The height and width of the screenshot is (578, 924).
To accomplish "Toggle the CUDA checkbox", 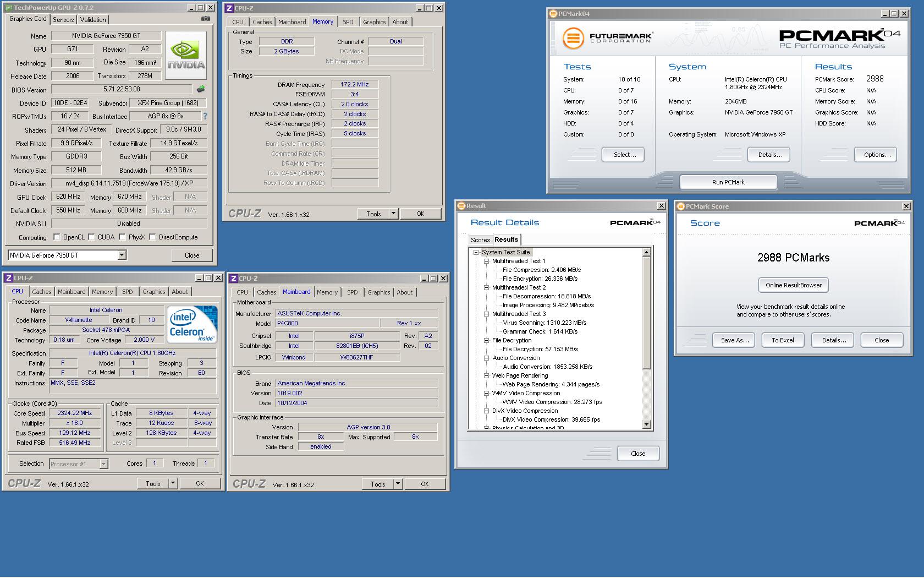I will [91, 237].
